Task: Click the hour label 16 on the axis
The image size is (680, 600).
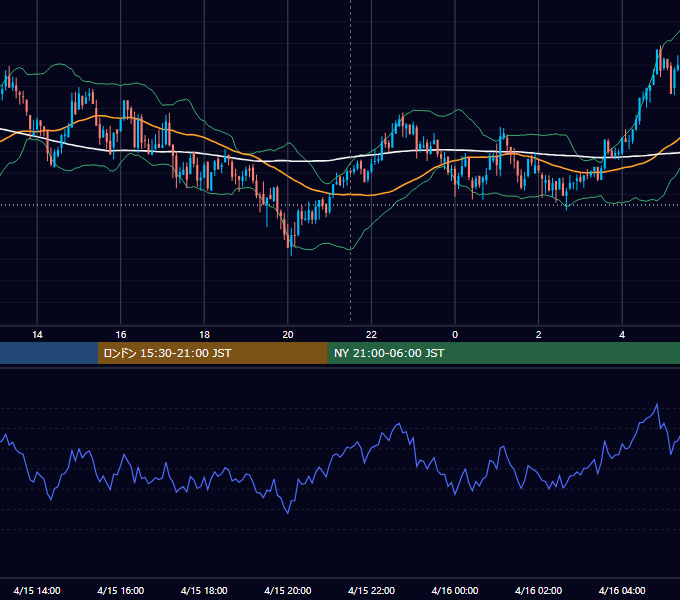Action: tap(121, 335)
